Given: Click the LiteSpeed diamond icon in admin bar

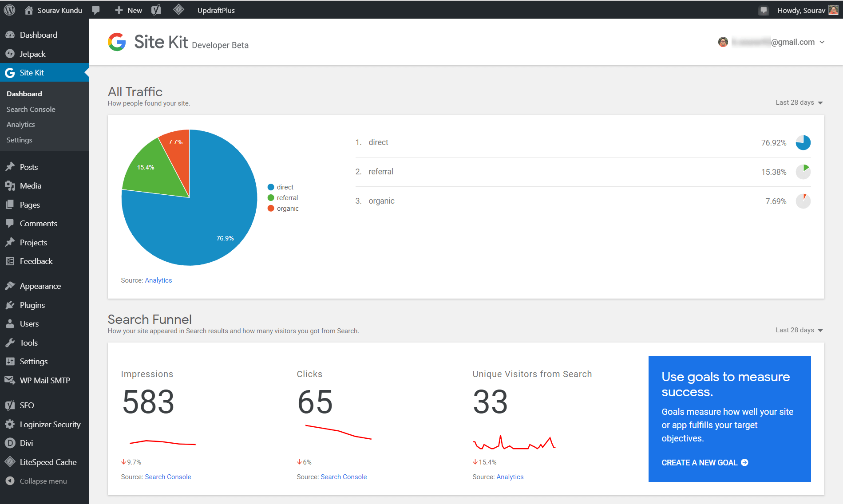Looking at the screenshot, I should [178, 9].
